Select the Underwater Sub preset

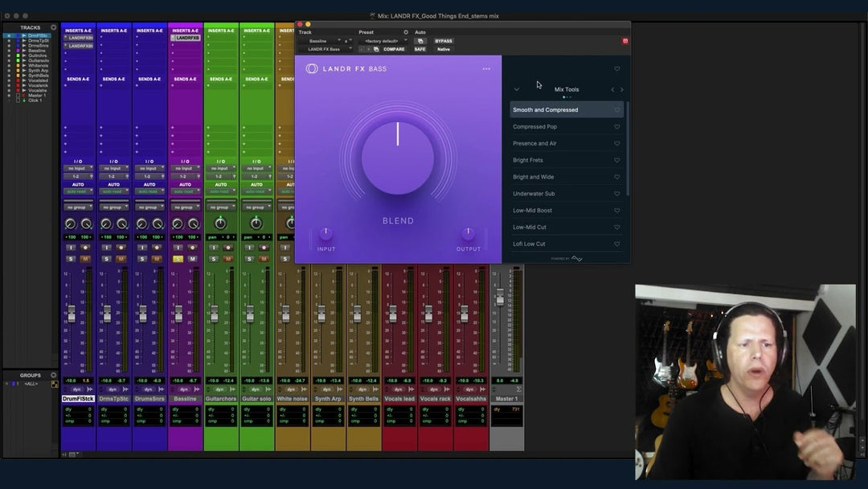coord(567,194)
